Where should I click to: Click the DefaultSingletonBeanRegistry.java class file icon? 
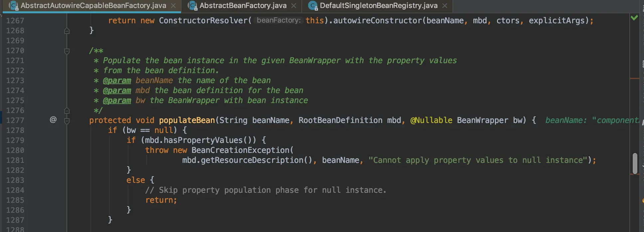[313, 6]
